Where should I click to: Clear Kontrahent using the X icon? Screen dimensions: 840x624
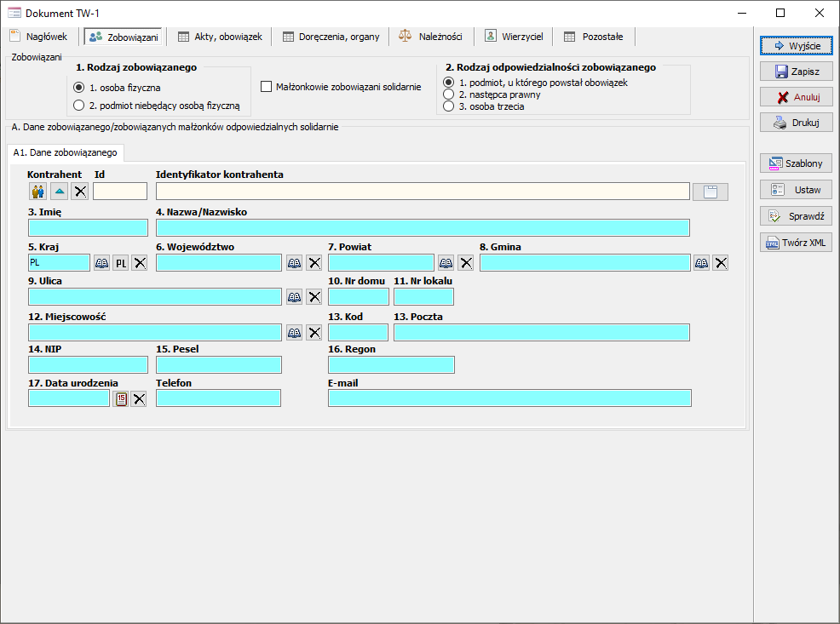point(80,192)
